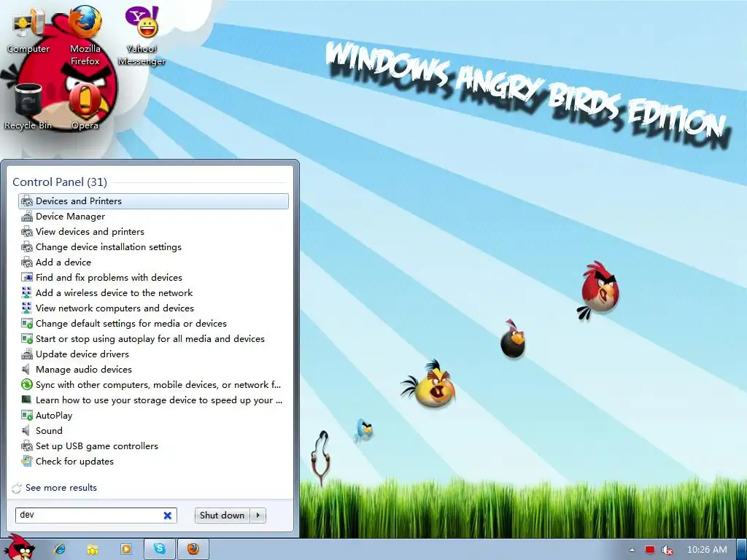747x560 pixels.
Task: Open Update device drivers
Action: (x=153, y=354)
